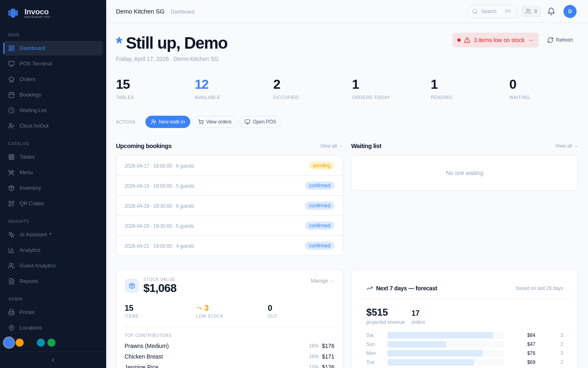The width and height of the screenshot is (588, 368).
Task: Click the notification bell in the top bar
Action: (551, 11)
